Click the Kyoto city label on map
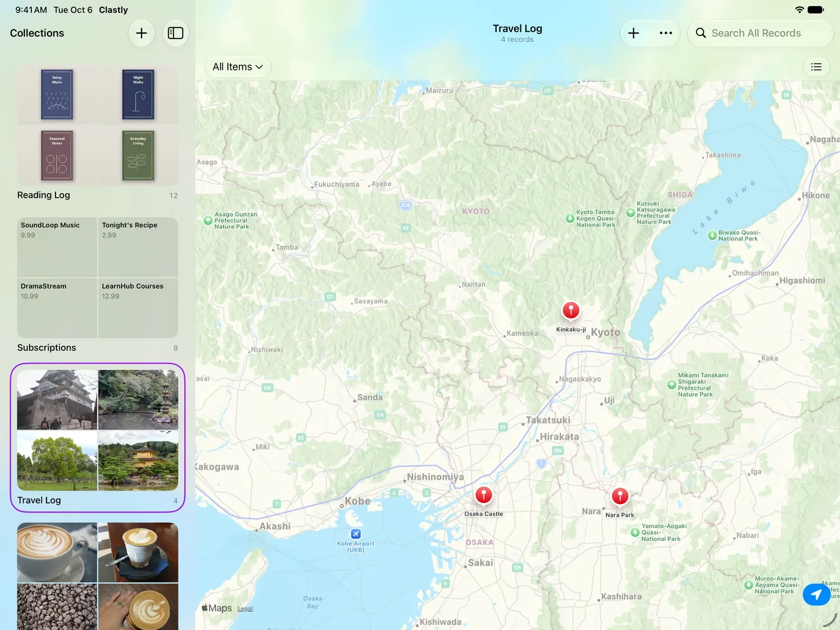This screenshot has height=630, width=840. [x=605, y=332]
